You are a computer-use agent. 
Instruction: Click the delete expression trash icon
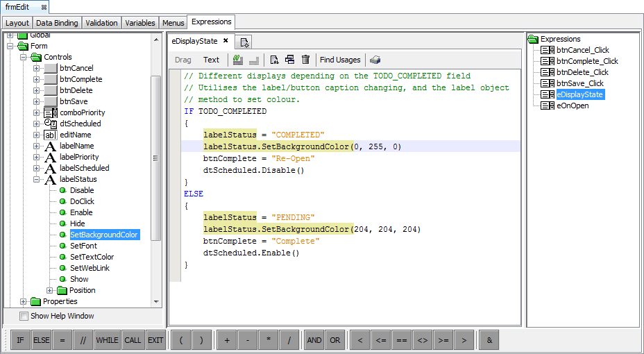coord(305,60)
